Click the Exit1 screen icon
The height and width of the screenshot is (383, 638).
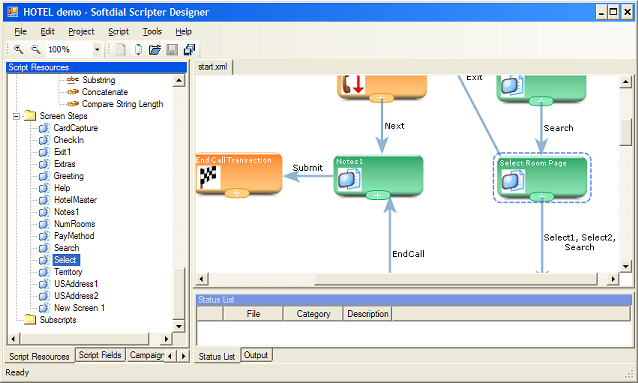point(44,152)
